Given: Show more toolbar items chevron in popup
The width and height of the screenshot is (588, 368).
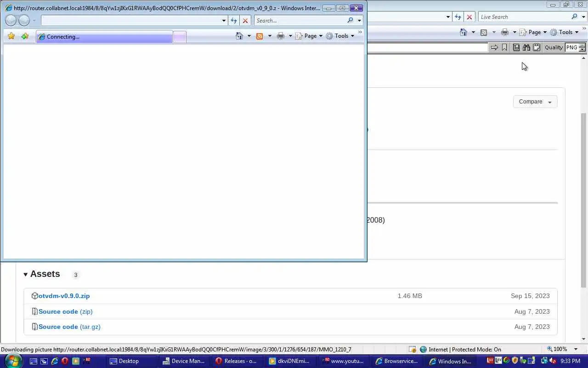Looking at the screenshot, I should coord(360,32).
